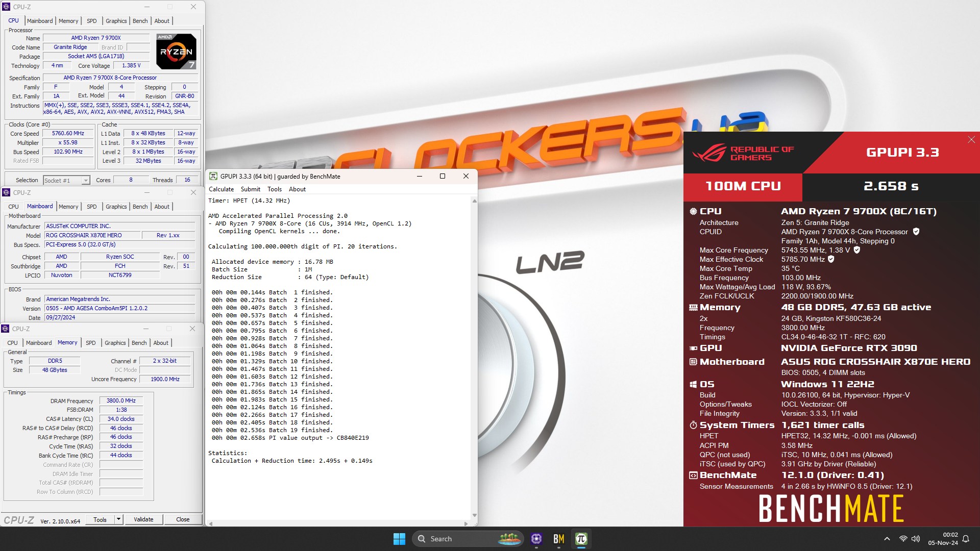Select Graphics tab in top CPU-Z window
The image size is (980, 551).
click(x=116, y=21)
